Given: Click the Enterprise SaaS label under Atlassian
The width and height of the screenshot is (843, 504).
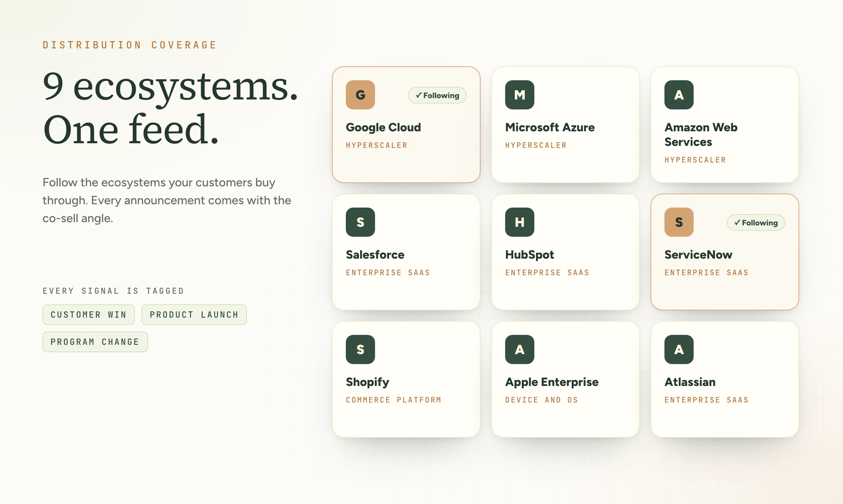Looking at the screenshot, I should (707, 400).
